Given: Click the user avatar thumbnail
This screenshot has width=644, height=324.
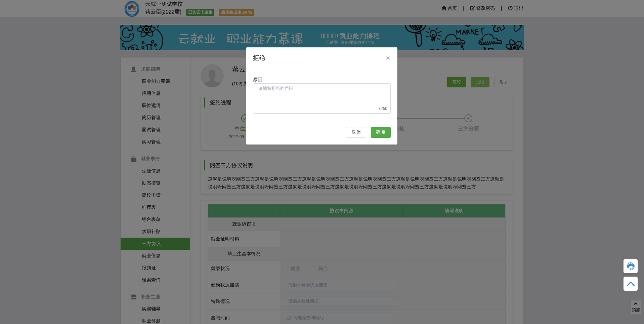Looking at the screenshot, I should (x=212, y=76).
